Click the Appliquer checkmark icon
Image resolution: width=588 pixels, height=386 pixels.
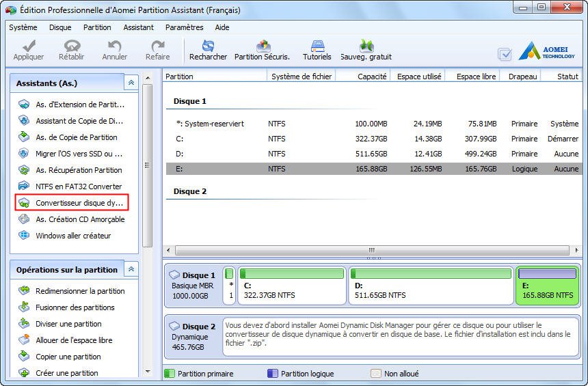[28, 46]
